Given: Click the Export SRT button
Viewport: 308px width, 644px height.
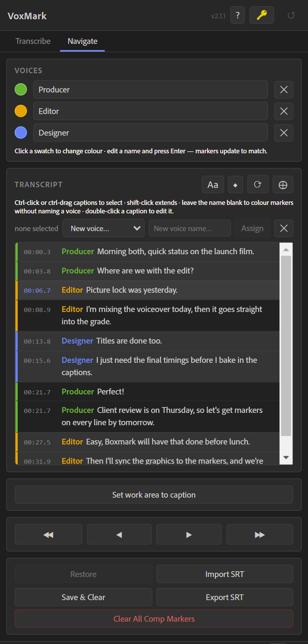Looking at the screenshot, I should click(225, 597).
